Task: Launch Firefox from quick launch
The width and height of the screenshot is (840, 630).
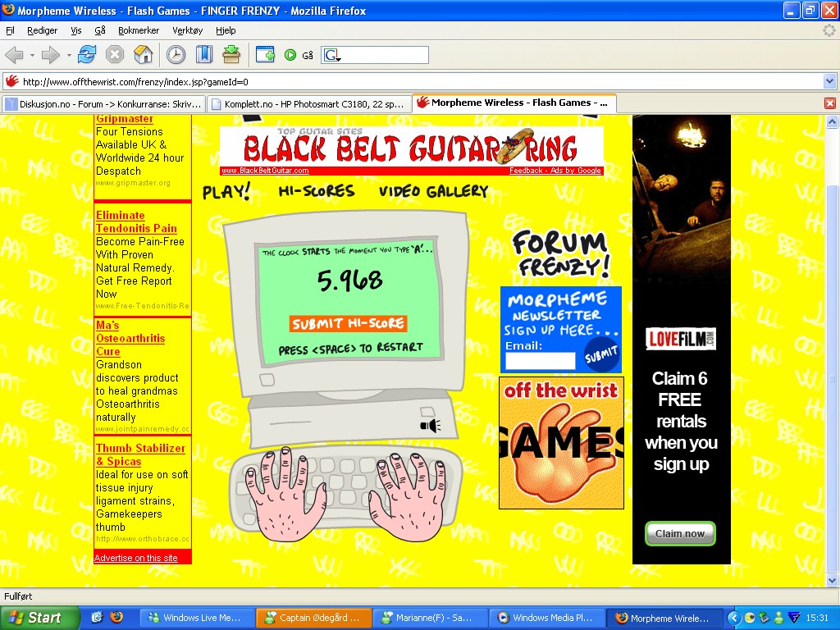Action: [x=116, y=617]
